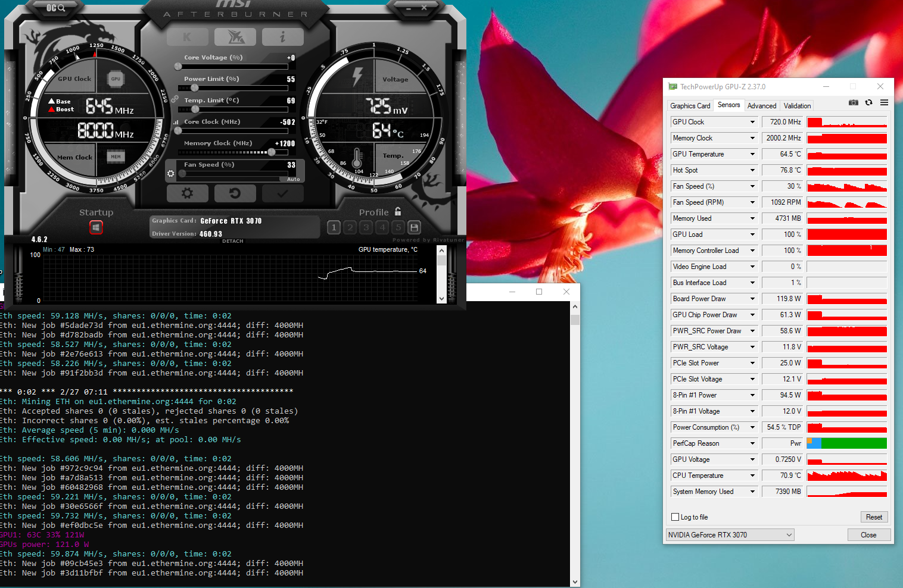Reset Afterburner settings to default
The width and height of the screenshot is (903, 588).
(x=235, y=193)
